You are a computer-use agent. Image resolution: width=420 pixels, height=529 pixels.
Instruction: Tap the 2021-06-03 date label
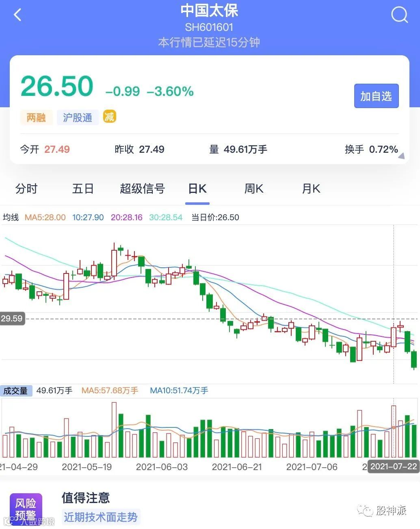tap(162, 467)
